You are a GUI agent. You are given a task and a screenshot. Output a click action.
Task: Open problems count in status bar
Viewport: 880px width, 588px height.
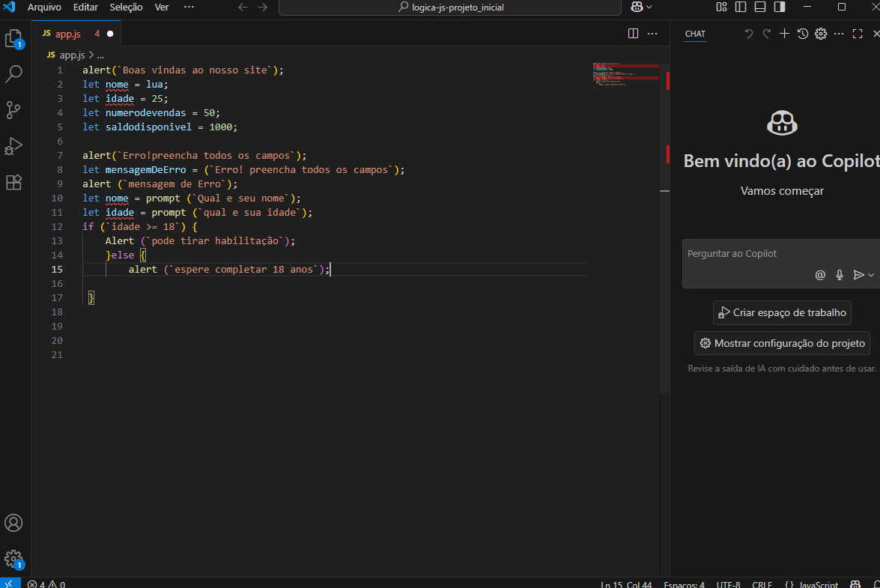[46, 584]
